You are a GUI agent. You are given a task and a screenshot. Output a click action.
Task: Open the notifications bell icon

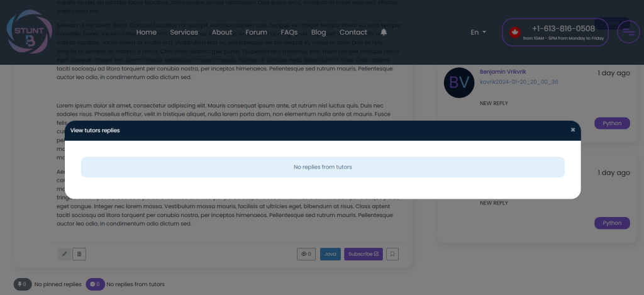384,32
